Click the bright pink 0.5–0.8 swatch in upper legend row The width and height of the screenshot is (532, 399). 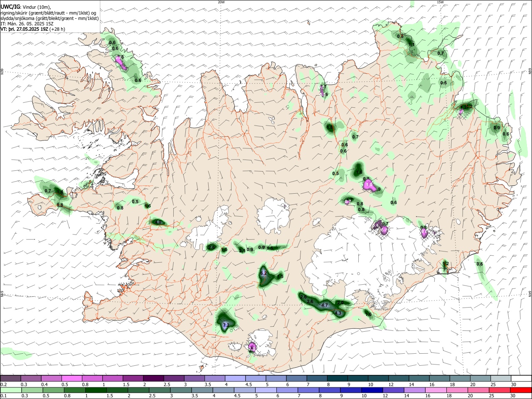click(x=71, y=378)
